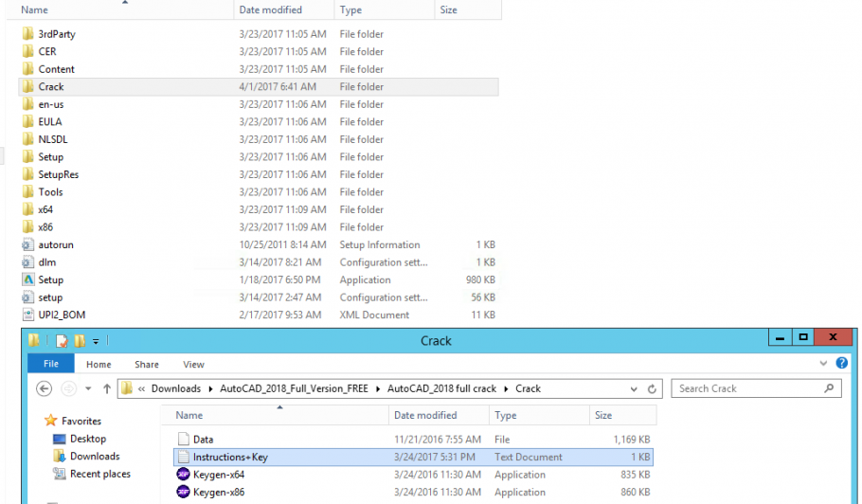
Task: Select the Keygen-x64 application icon
Action: pos(183,475)
